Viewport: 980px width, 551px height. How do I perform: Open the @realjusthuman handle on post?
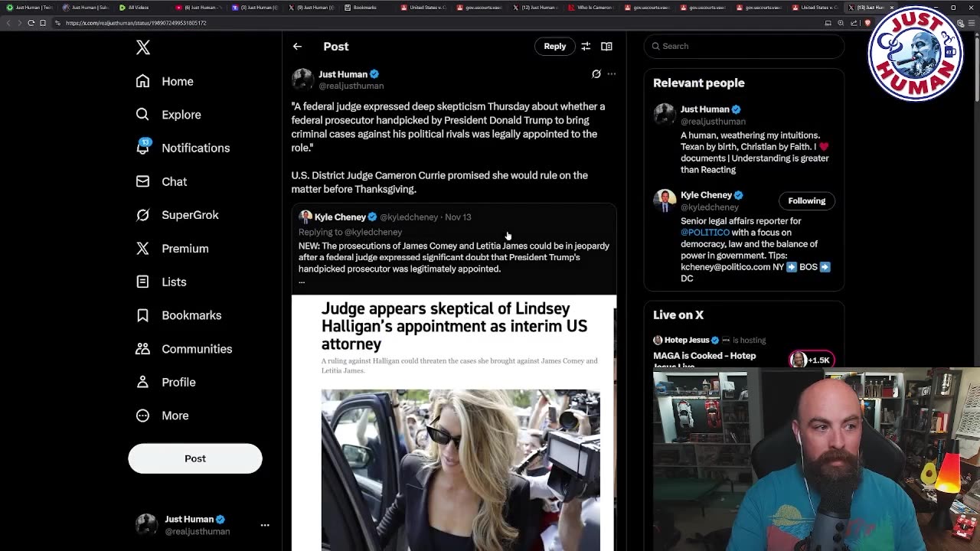[351, 86]
